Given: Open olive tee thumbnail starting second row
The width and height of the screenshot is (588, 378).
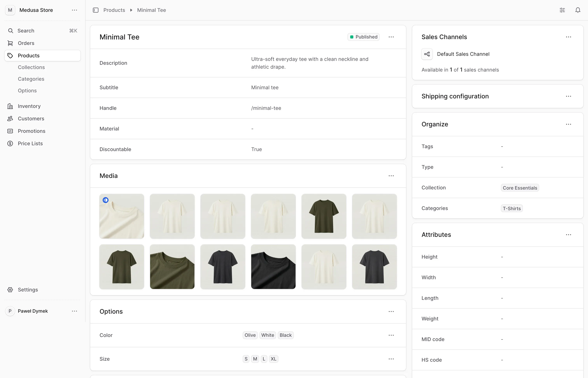Looking at the screenshot, I should click(122, 267).
